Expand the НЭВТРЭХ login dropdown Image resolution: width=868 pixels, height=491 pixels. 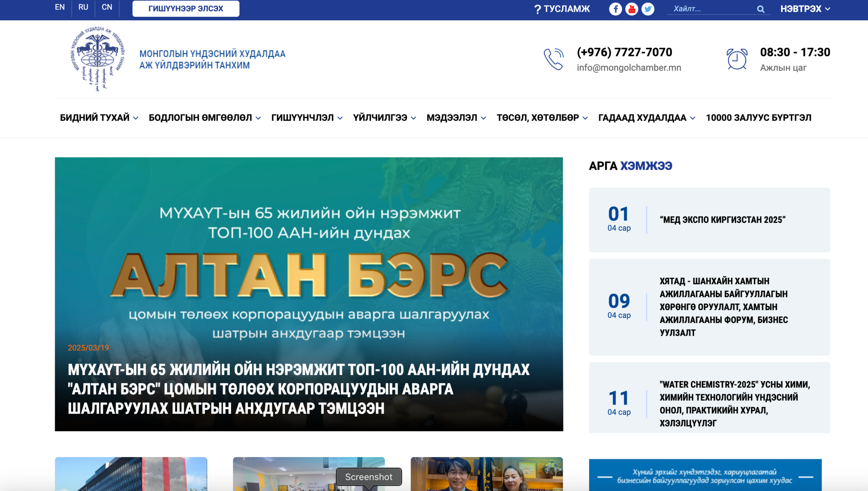pos(805,9)
